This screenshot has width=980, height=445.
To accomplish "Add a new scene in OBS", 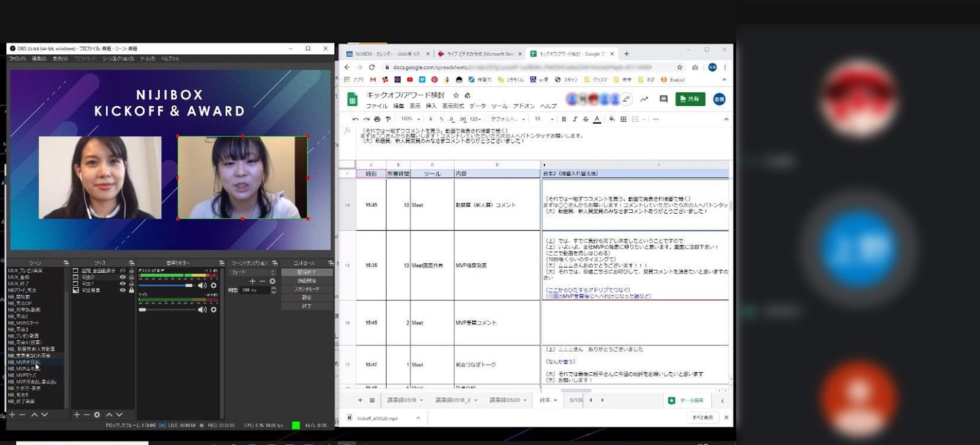I will [12, 414].
